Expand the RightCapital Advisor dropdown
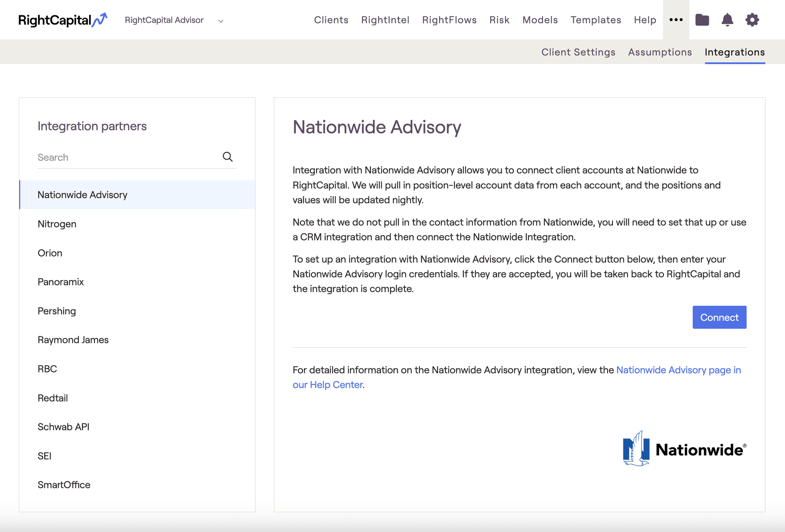This screenshot has width=785, height=532. point(174,20)
